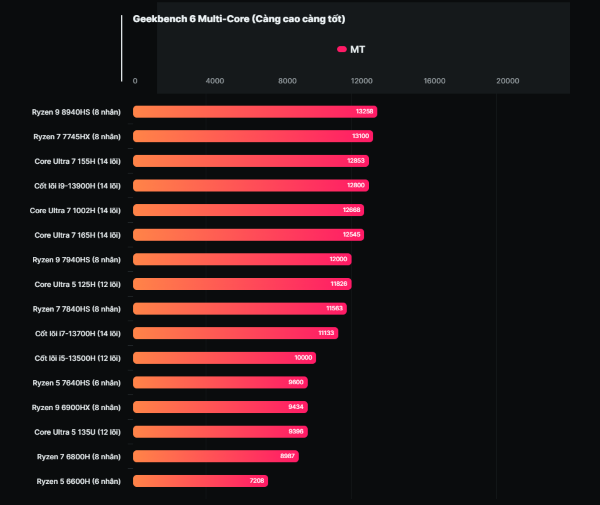Select label 'Ryzen 9 6900HX (8 nhân)'
Viewport: 600px width, 505px height.
(76, 407)
